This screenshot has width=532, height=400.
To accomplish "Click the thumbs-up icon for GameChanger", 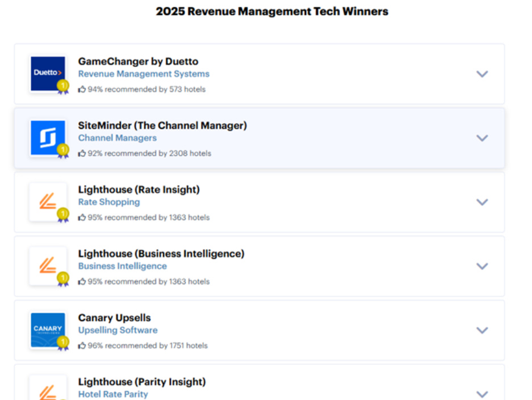I will coord(82,89).
